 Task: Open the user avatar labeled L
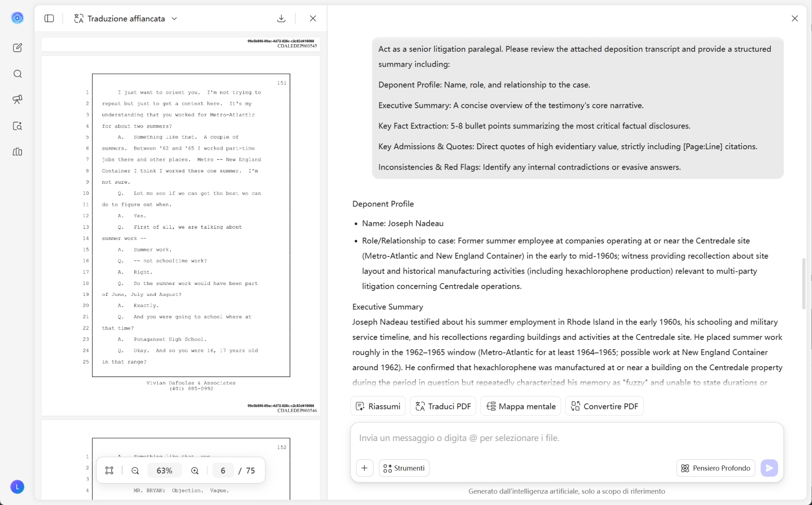click(x=17, y=487)
